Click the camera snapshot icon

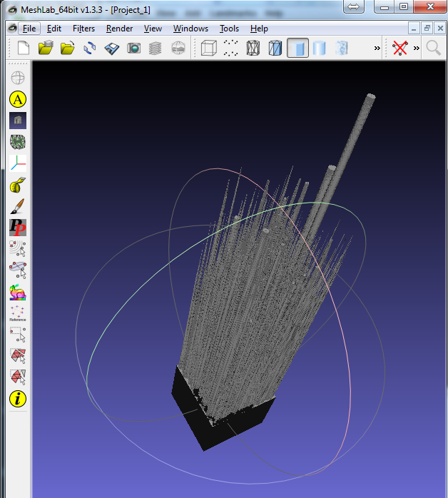133,48
